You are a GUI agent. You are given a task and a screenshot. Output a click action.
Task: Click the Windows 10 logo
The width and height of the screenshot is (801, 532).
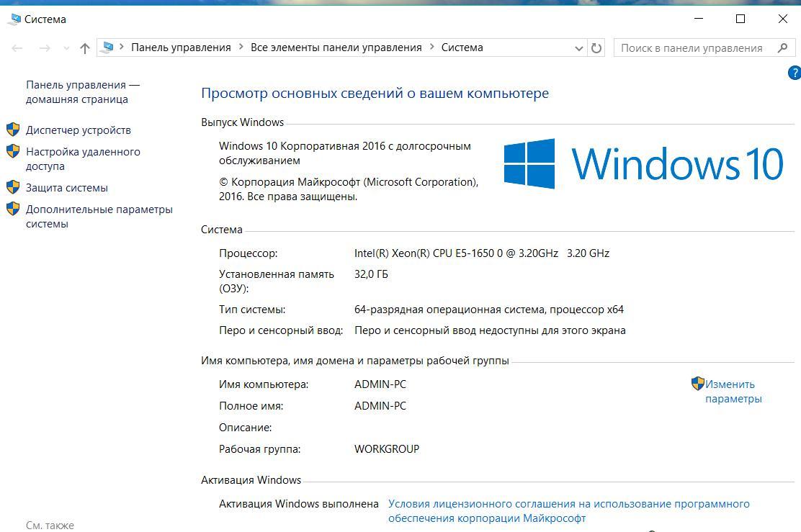point(643,163)
